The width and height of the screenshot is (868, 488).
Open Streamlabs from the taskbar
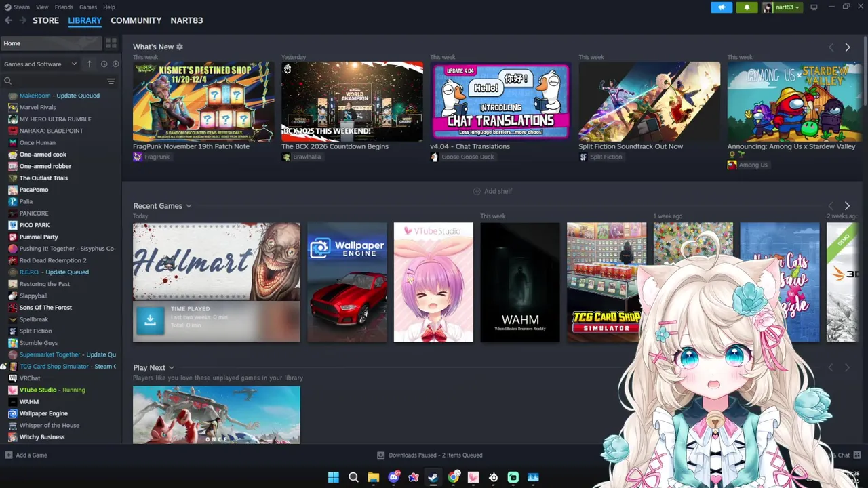click(513, 477)
